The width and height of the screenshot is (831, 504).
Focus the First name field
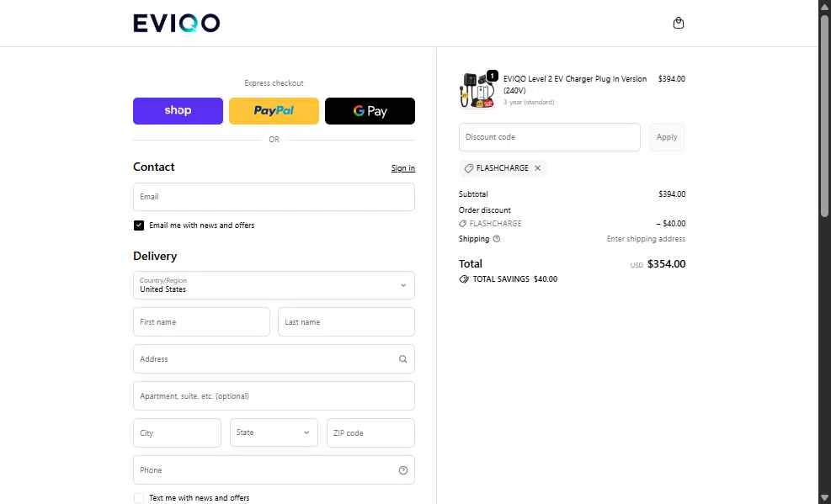(201, 322)
